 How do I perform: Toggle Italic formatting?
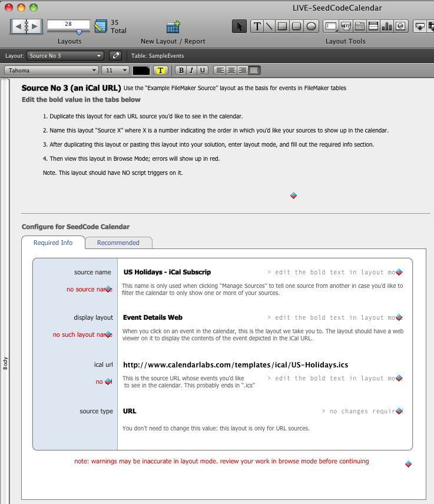point(191,71)
